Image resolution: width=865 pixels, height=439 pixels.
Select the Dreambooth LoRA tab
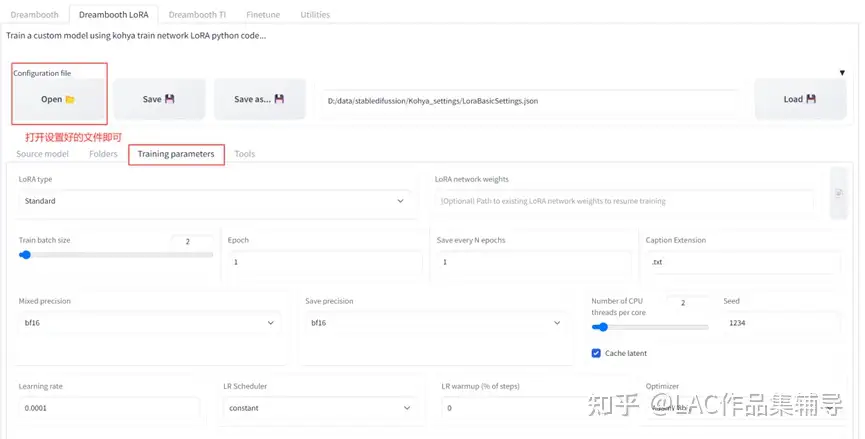(x=114, y=15)
